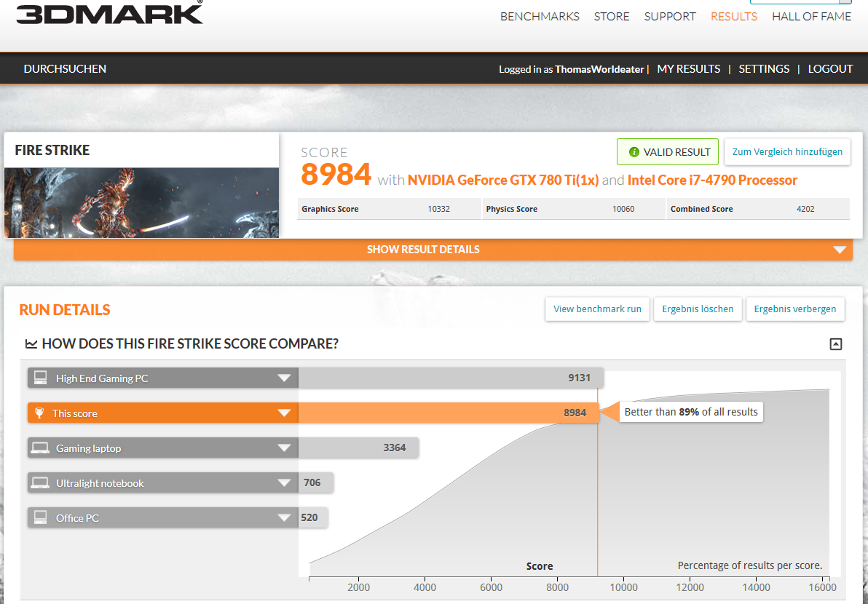Viewport: 868px width, 604px height.
Task: Expand the Ultralight notebook dropdown arrow
Action: 284,483
